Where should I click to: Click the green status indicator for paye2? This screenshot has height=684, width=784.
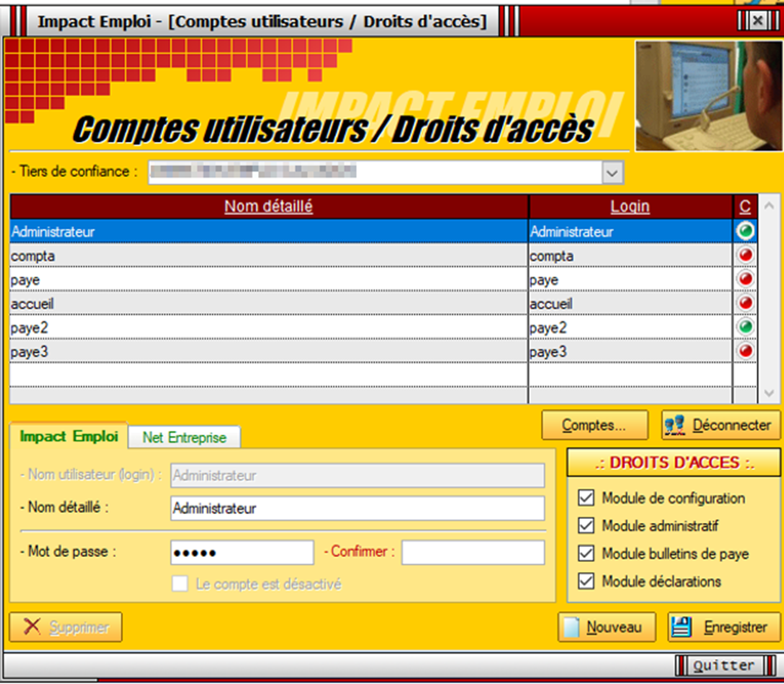coord(745,327)
